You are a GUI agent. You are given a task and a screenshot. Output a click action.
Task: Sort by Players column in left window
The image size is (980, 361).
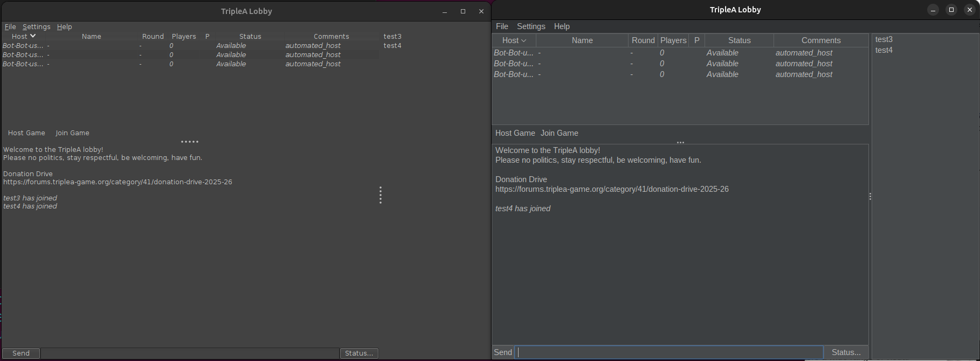184,36
